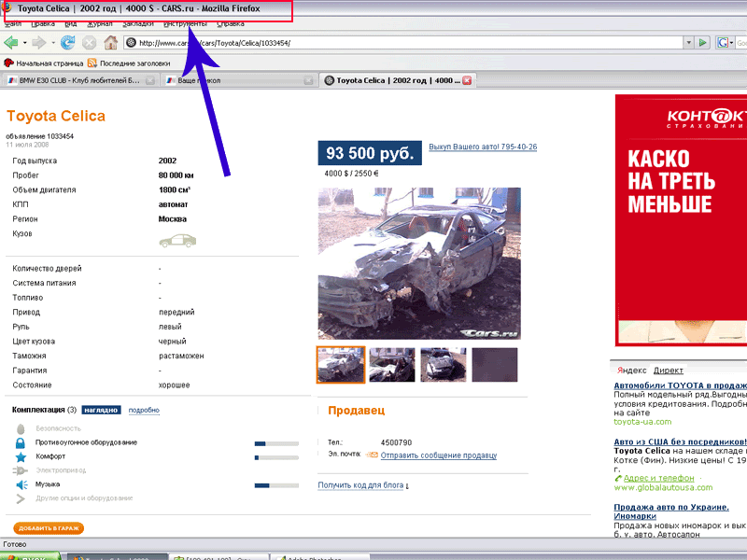Click the Toyota Celica page heading

pos(56,116)
